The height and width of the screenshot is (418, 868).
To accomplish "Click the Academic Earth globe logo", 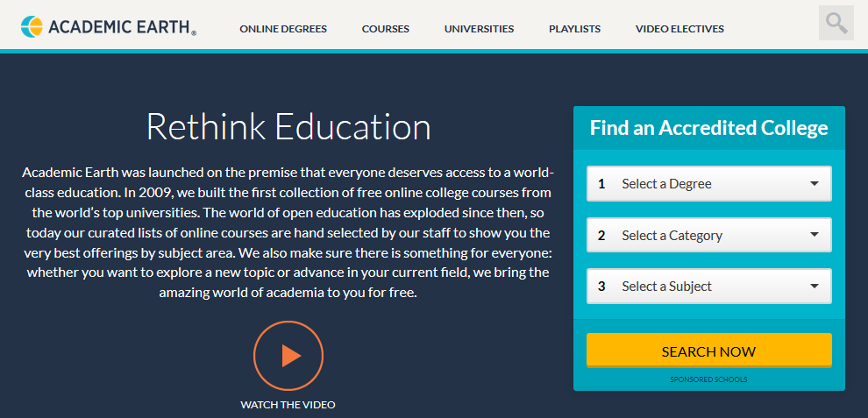I will (32, 26).
